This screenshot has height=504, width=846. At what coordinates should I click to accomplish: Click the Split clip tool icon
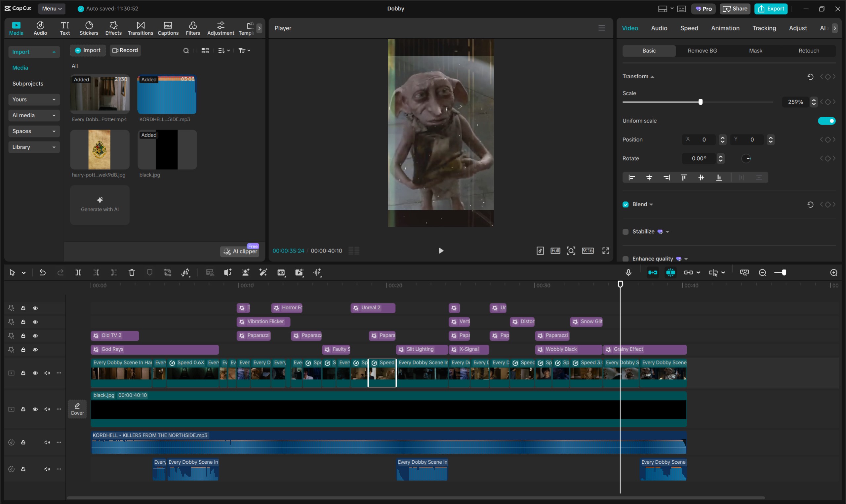pos(78,272)
